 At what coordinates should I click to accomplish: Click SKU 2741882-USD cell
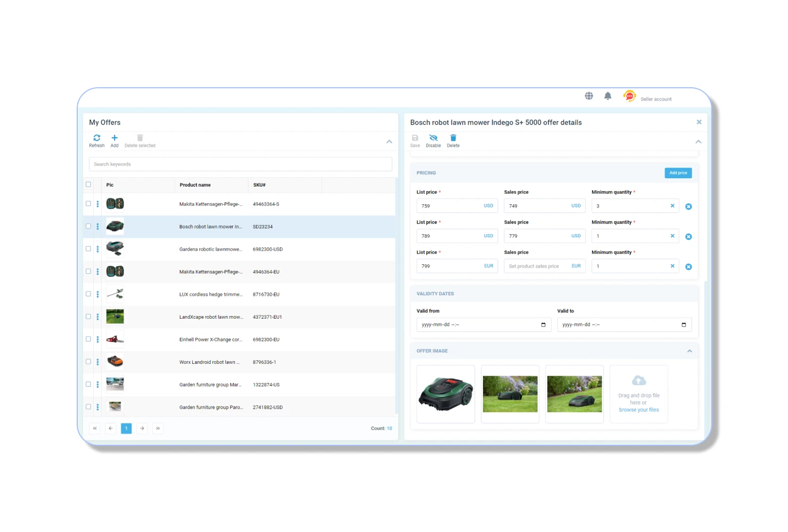(x=268, y=408)
